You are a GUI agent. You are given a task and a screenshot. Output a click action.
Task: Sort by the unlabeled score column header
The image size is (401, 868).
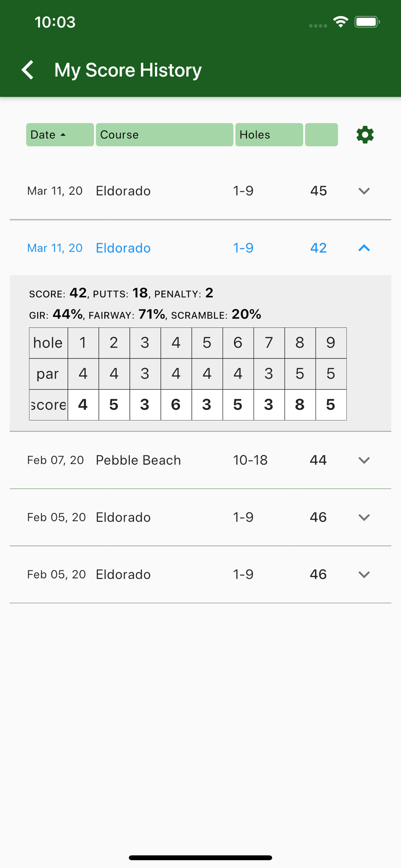click(x=322, y=135)
